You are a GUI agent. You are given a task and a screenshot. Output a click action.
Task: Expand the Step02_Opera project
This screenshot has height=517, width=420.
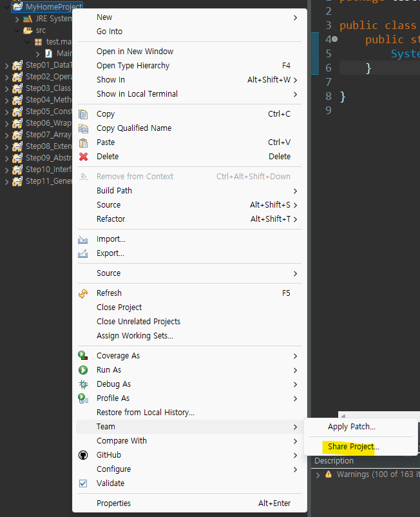pyautogui.click(x=6, y=77)
